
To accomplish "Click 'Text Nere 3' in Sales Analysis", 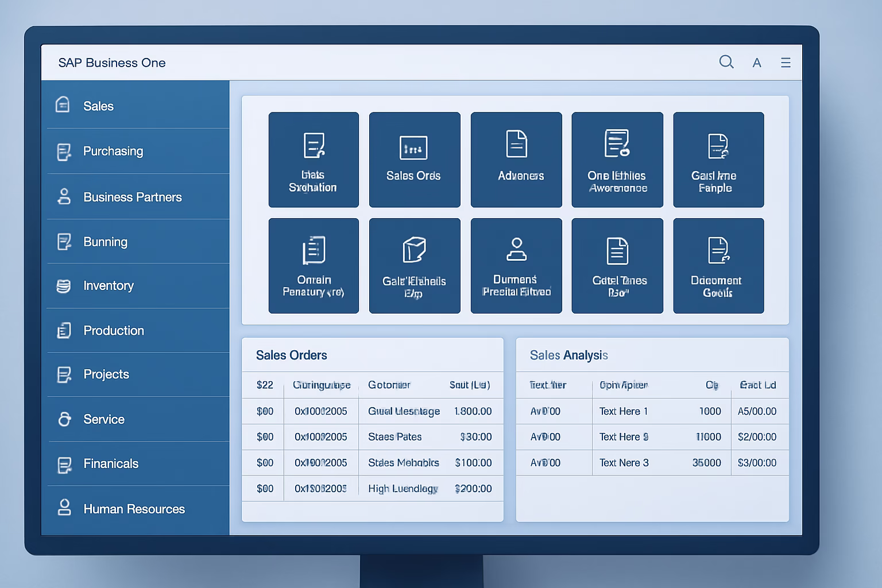I will pyautogui.click(x=624, y=463).
